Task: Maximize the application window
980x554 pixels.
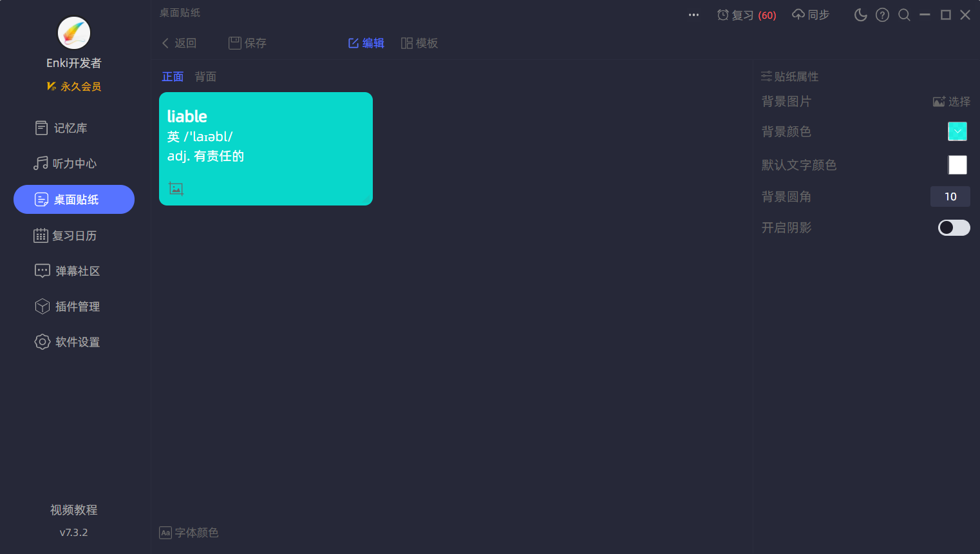Action: (945, 15)
